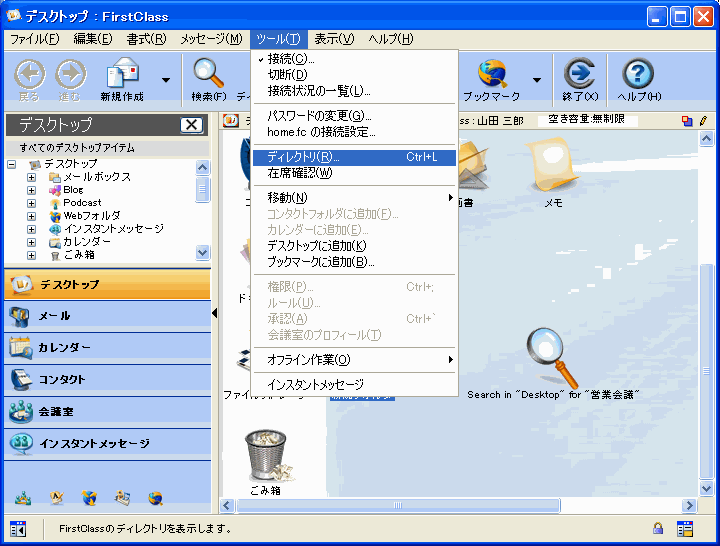This screenshot has width=720, height=546.
Task: Click the dropdown arrow beside 新規作成
Action: (165, 80)
